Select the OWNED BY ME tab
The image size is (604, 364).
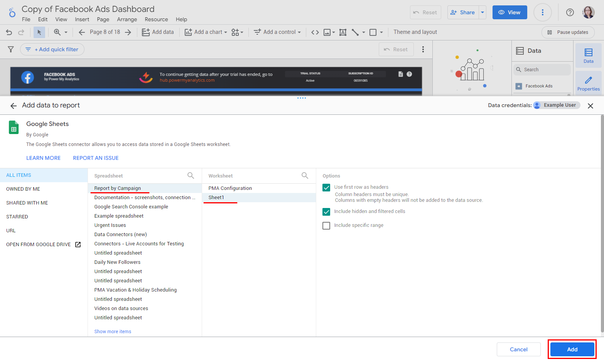(23, 189)
